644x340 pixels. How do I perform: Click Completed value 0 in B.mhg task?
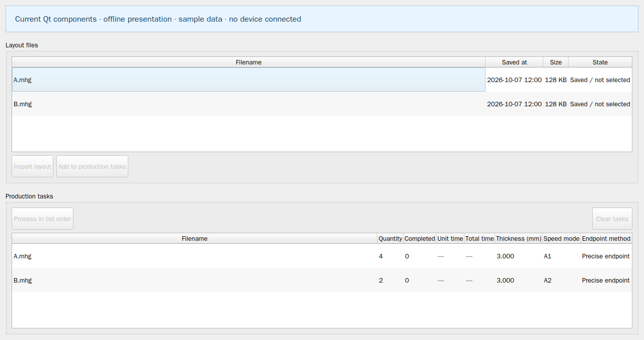[420, 280]
